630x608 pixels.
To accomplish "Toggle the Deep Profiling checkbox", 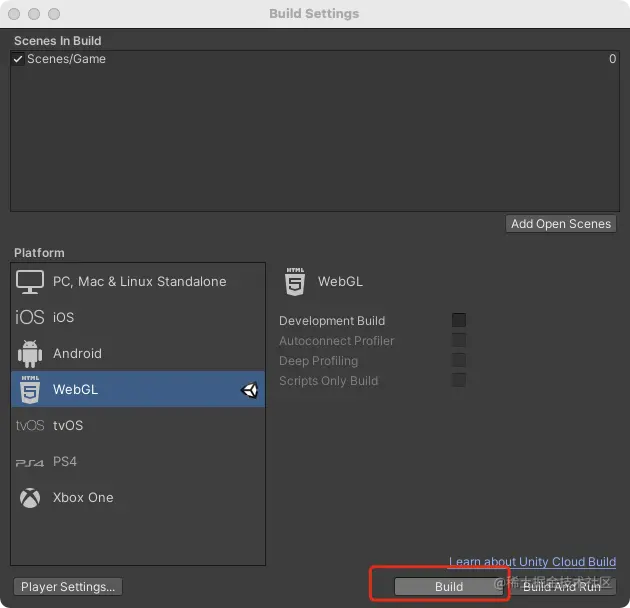I will point(459,360).
